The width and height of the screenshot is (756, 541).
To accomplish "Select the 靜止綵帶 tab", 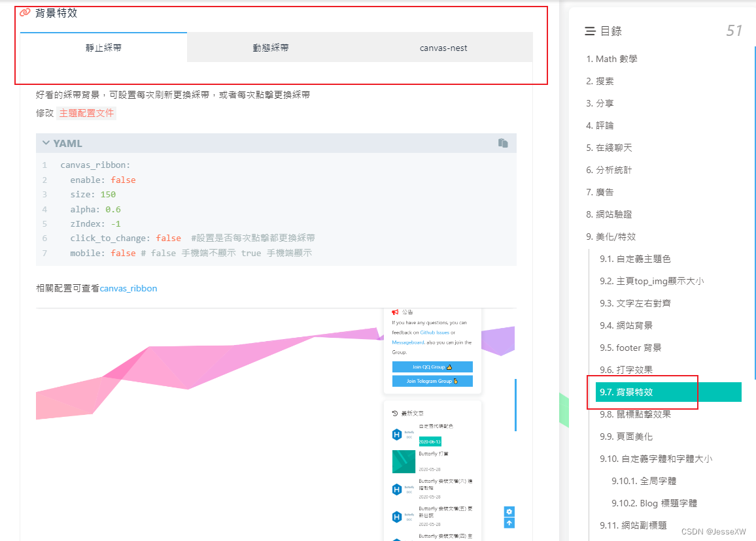I will pyautogui.click(x=104, y=48).
